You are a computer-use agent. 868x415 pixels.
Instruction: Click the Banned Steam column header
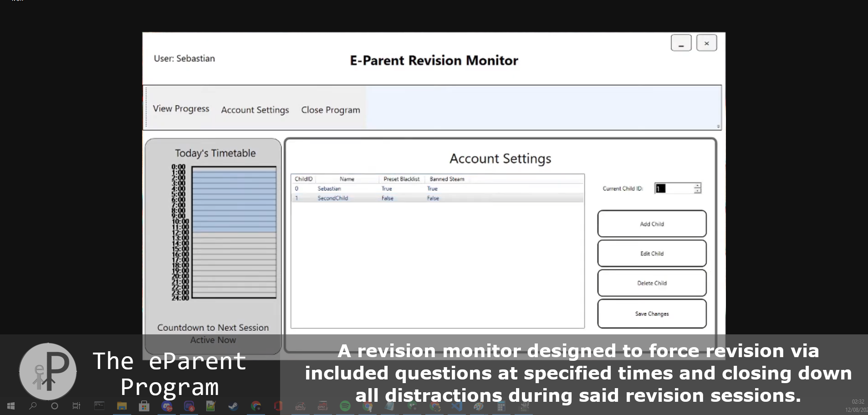coord(447,179)
